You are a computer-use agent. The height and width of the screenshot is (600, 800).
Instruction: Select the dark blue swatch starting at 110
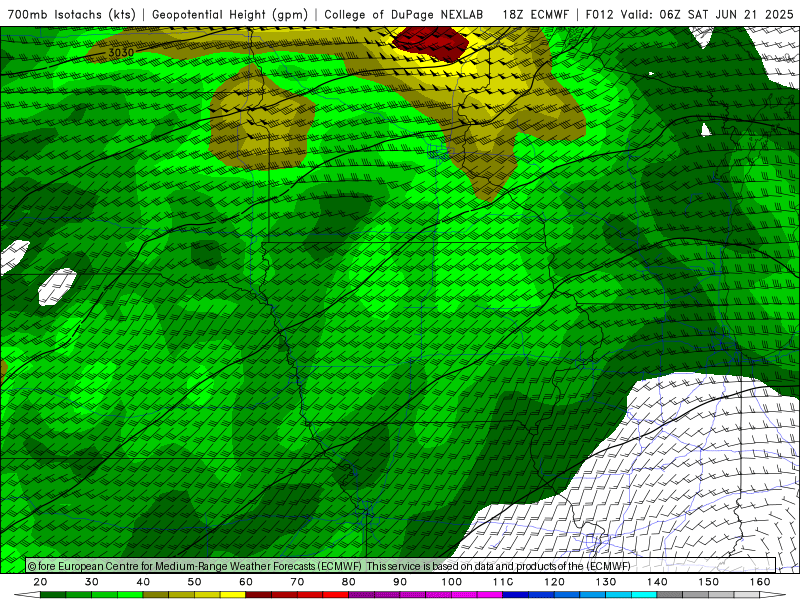516,595
